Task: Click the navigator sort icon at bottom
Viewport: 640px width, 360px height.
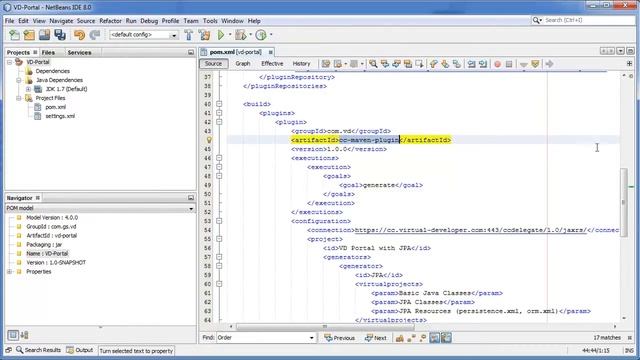Action: (x=24, y=335)
